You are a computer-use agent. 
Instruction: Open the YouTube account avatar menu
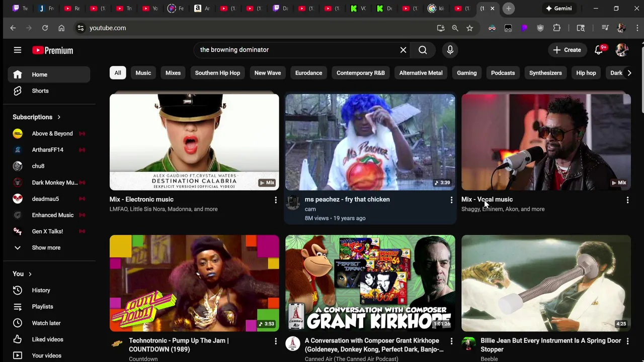pos(622,50)
